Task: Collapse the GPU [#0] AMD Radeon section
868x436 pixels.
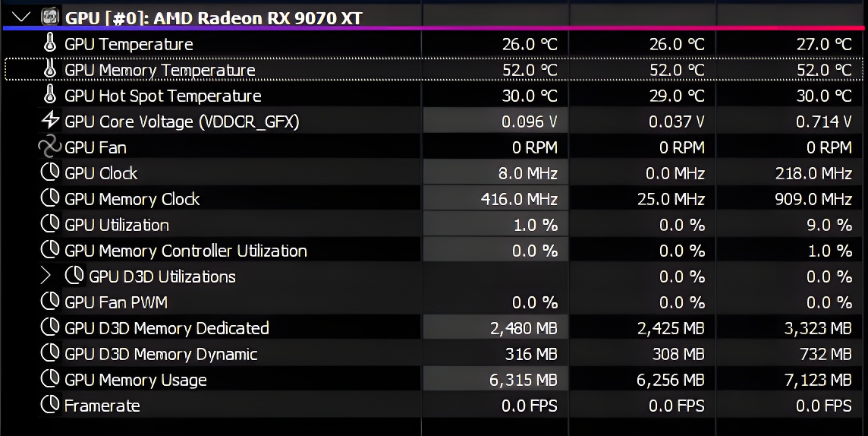Action: coord(21,17)
